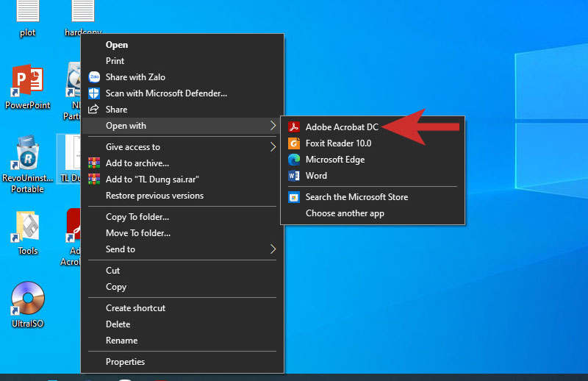Select Create shortcut menu entry
The width and height of the screenshot is (588, 381).
click(135, 308)
